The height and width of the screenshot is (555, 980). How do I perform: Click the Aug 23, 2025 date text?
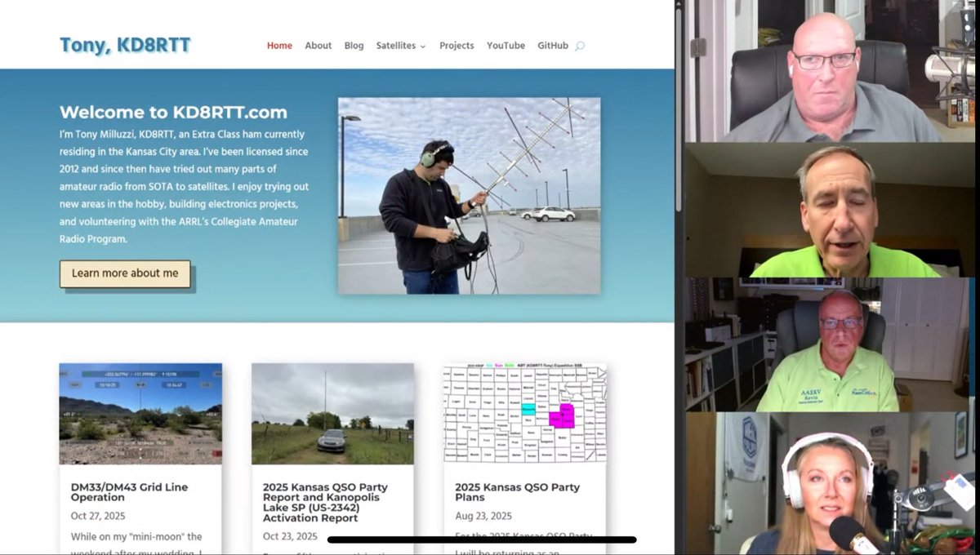483,516
